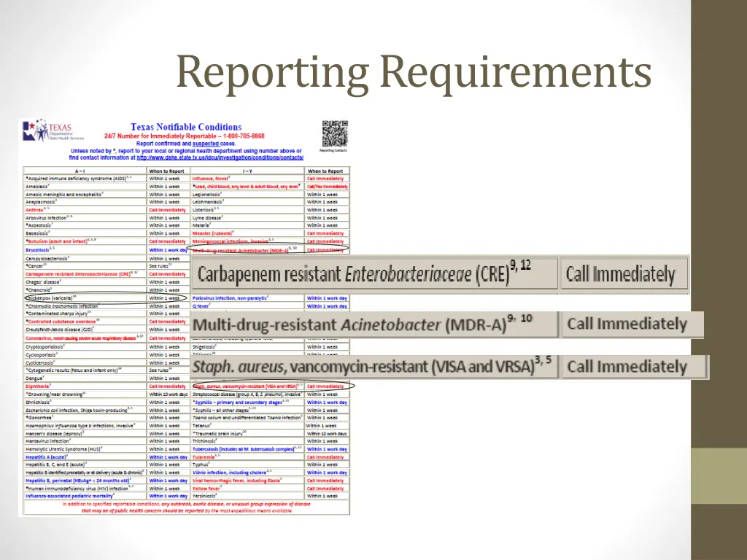
Task: Click the 'Ehrlichiosis' table cell
Action: coord(85,402)
